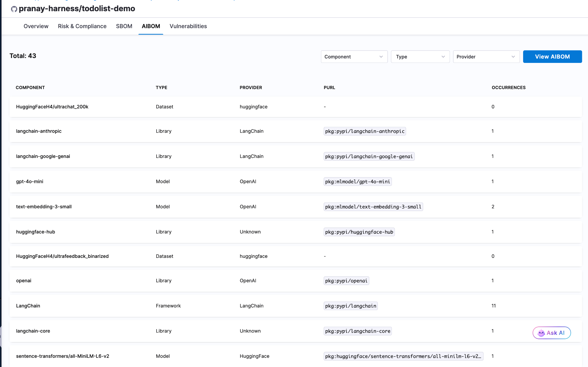Click the COMPONENT column header
588x367 pixels.
pos(30,88)
